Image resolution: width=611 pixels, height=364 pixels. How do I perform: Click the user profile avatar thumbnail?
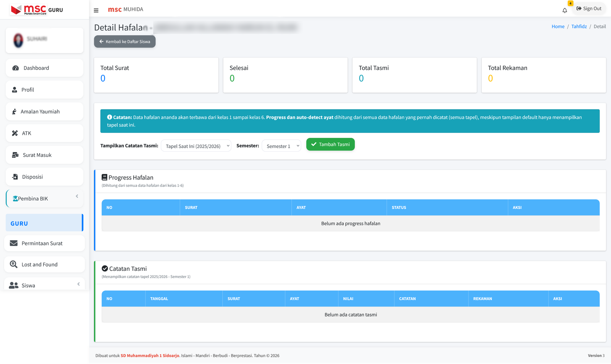[x=18, y=40]
